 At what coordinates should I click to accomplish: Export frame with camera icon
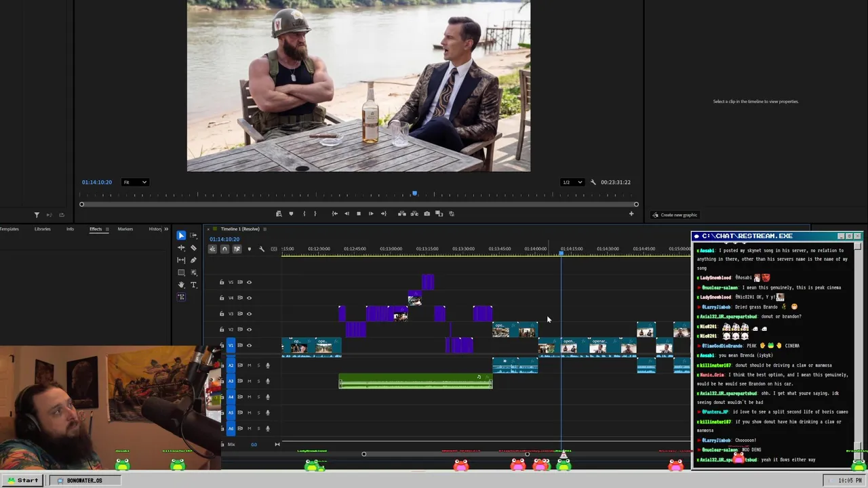pyautogui.click(x=427, y=213)
